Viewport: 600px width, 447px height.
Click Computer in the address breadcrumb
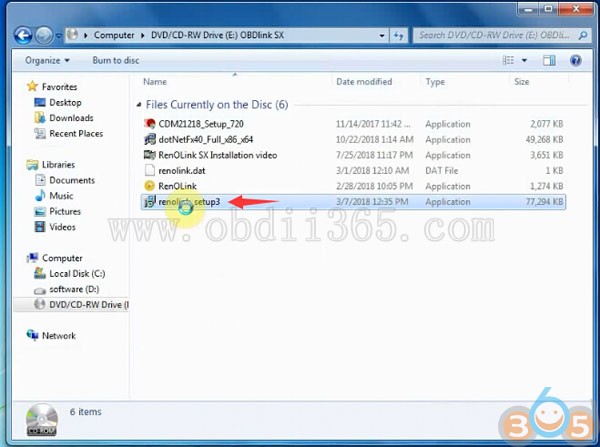[114, 35]
